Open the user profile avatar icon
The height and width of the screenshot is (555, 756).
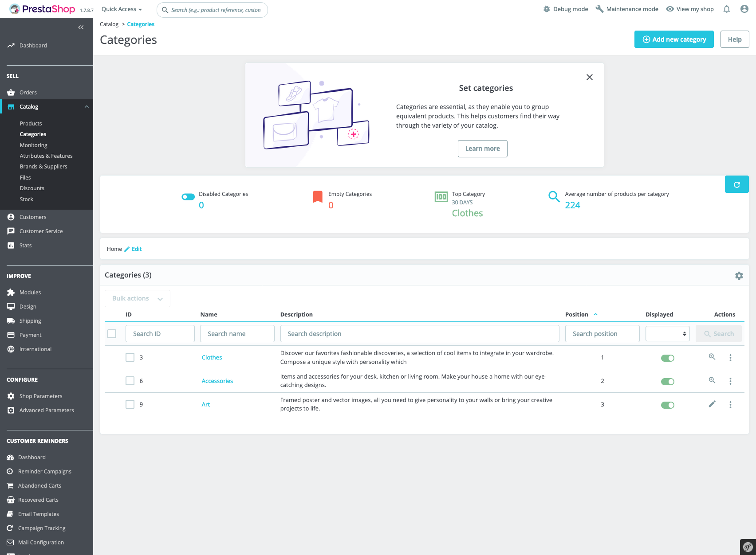[744, 9]
